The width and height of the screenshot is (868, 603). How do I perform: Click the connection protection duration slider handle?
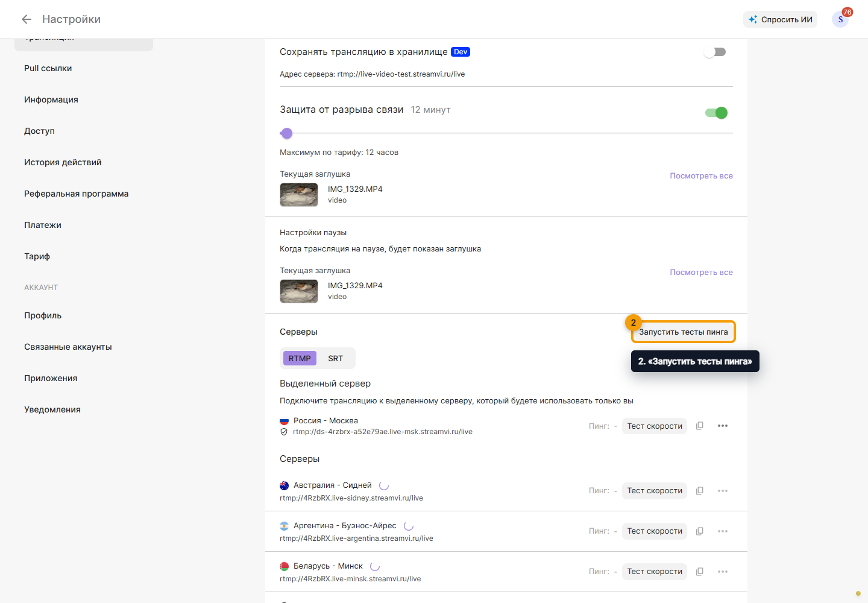pos(287,133)
